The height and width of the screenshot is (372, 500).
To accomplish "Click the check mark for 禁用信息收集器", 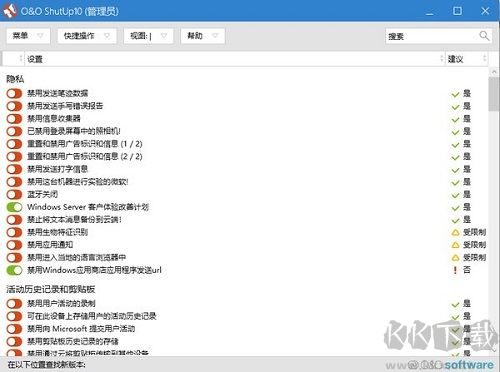I will click(455, 120).
